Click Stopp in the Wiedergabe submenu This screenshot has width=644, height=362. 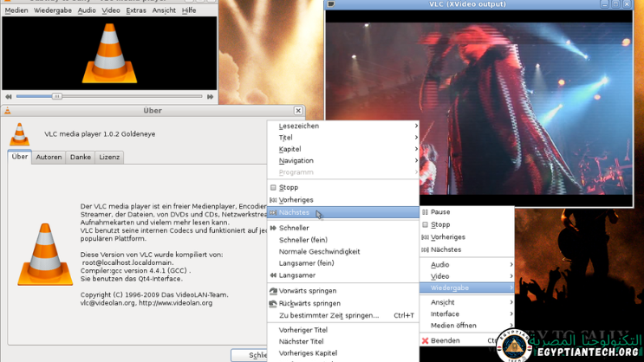tap(343, 187)
